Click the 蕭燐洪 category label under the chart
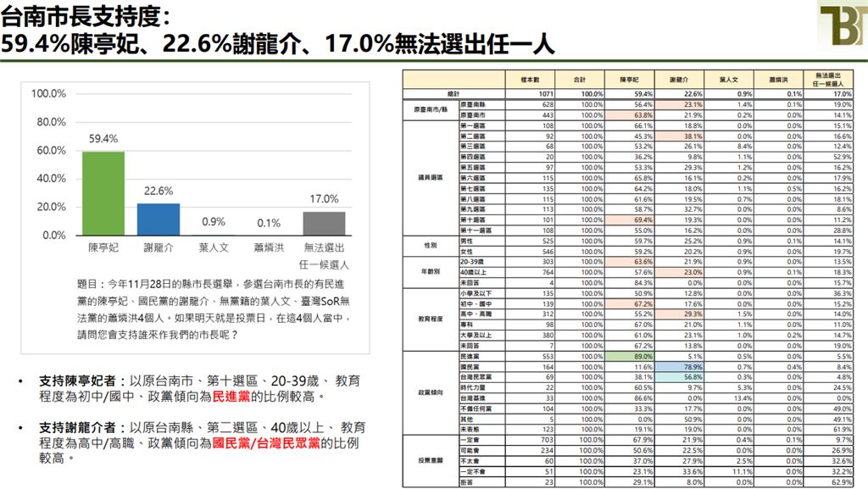Image resolution: width=868 pixels, height=489 pixels. pyautogui.click(x=269, y=247)
